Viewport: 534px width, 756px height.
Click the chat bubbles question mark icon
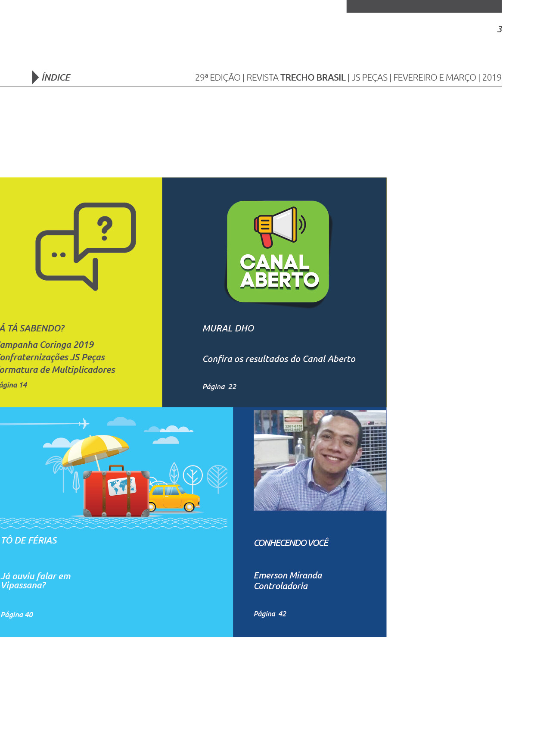click(86, 246)
